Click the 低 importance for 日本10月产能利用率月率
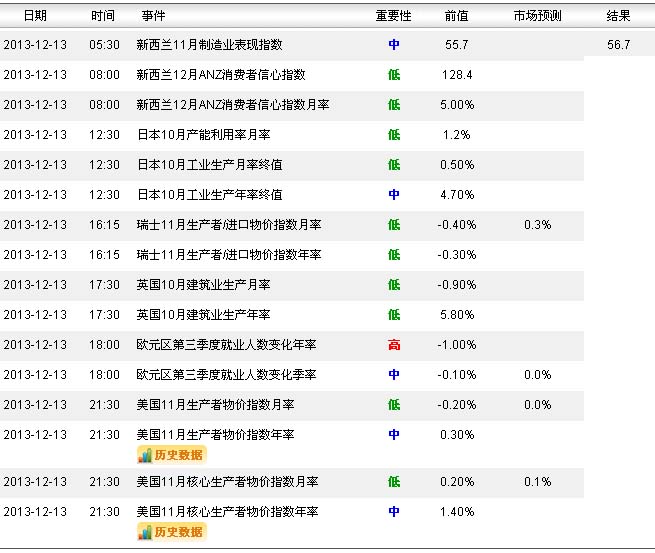655x553 pixels. click(394, 134)
